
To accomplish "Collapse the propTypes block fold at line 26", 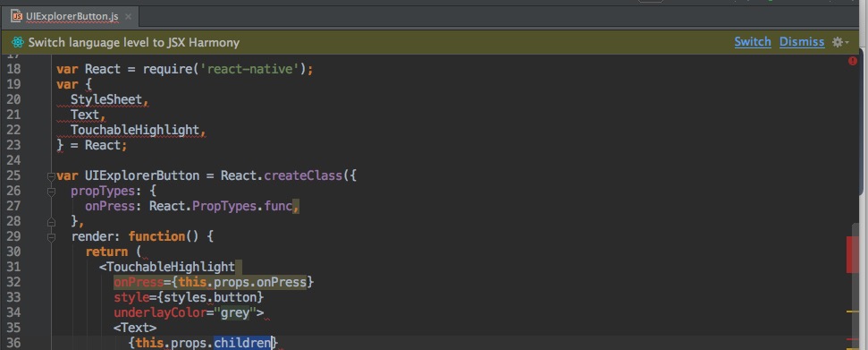I will click(x=51, y=192).
